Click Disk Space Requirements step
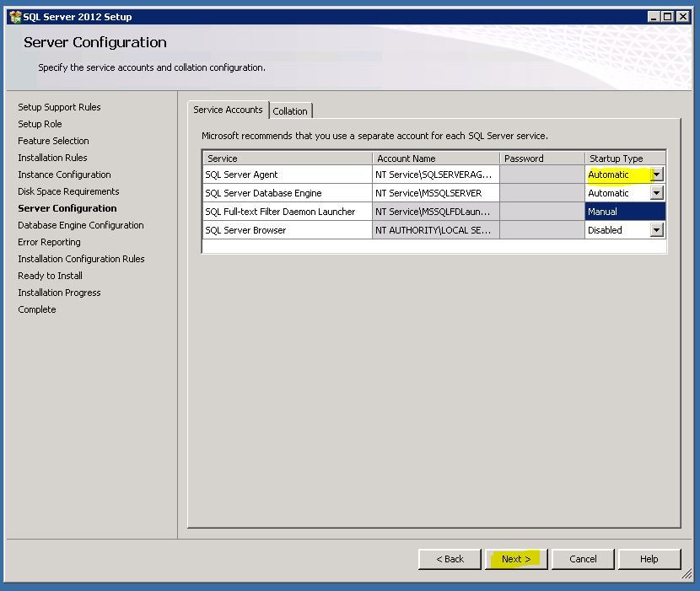The width and height of the screenshot is (700, 591). pos(68,191)
